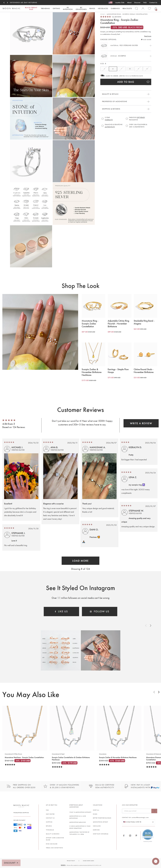Expand the Quality & Details section
Screen dimensions: 161x868
click(126, 94)
